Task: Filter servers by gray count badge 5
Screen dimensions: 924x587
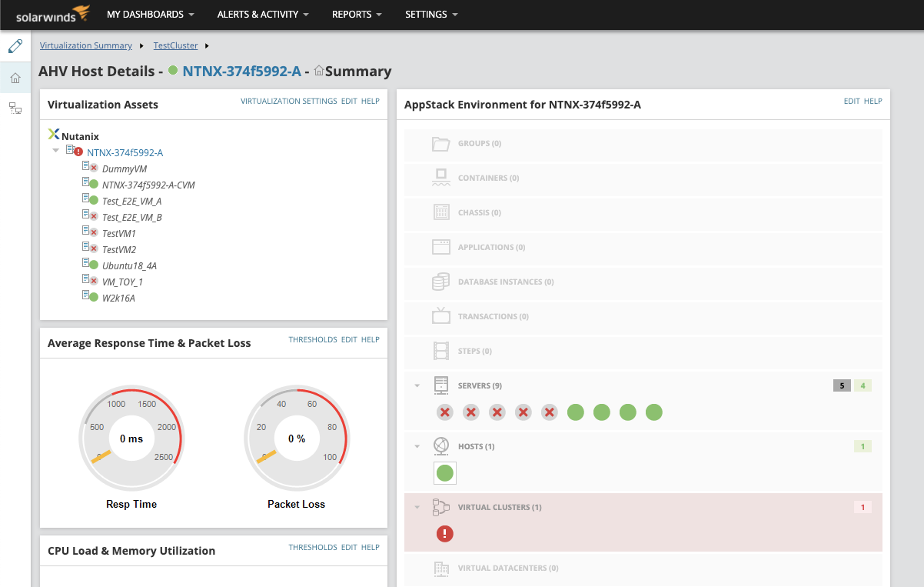Action: tap(842, 385)
